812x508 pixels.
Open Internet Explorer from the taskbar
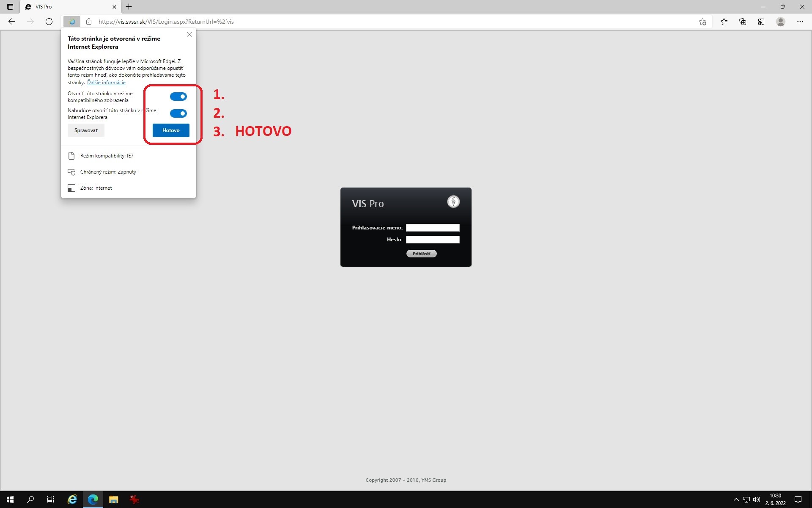point(72,500)
